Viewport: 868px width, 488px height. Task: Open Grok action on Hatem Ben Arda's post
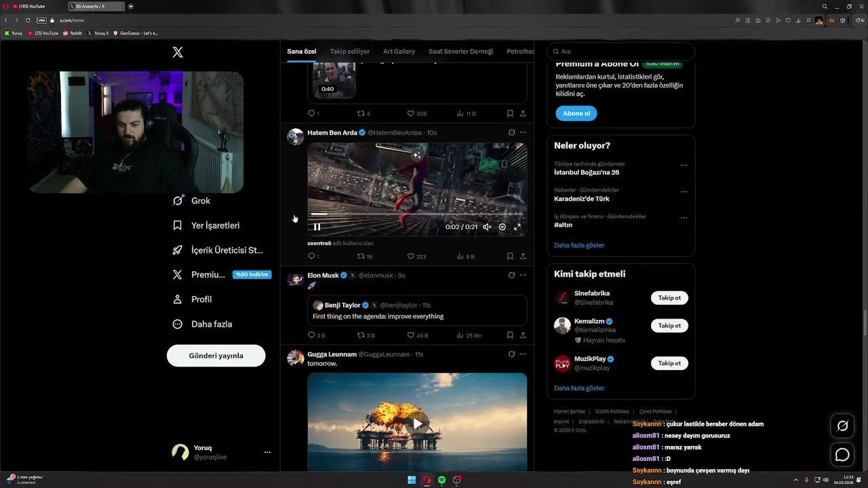(511, 133)
